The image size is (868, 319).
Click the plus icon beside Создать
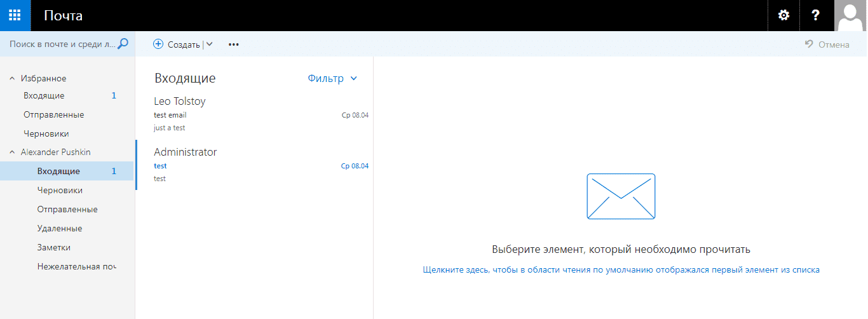158,44
